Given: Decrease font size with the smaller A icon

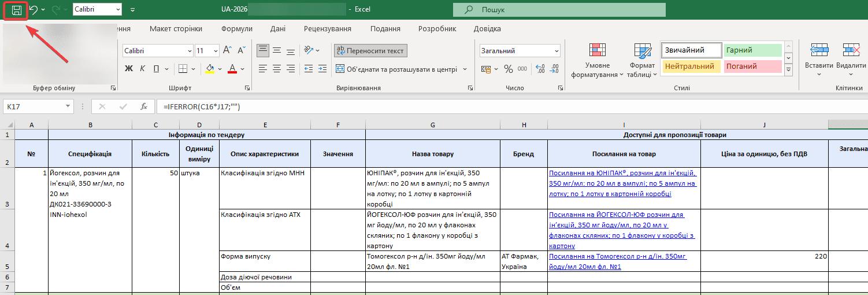Looking at the screenshot, I should 242,50.
